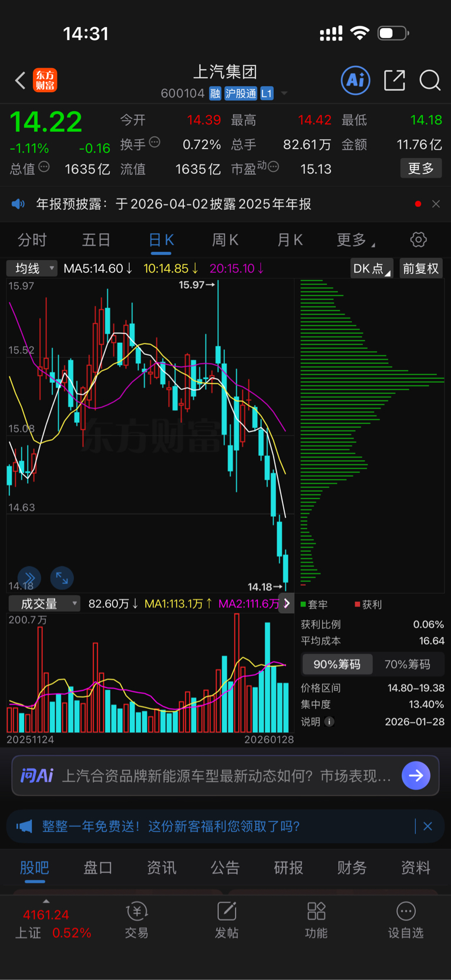This screenshot has height=980, width=451.
Task: Open the 均线 indicator dropdown
Action: pos(32,268)
